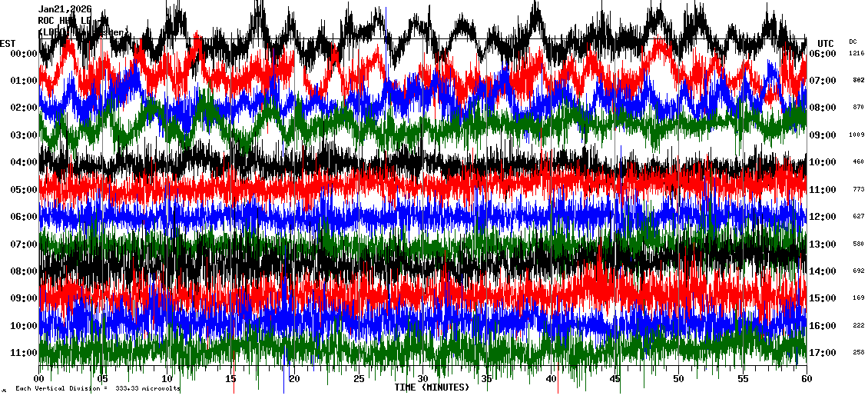Select the 60 minute axis marker
This screenshot has height=399, width=868.
click(x=806, y=379)
